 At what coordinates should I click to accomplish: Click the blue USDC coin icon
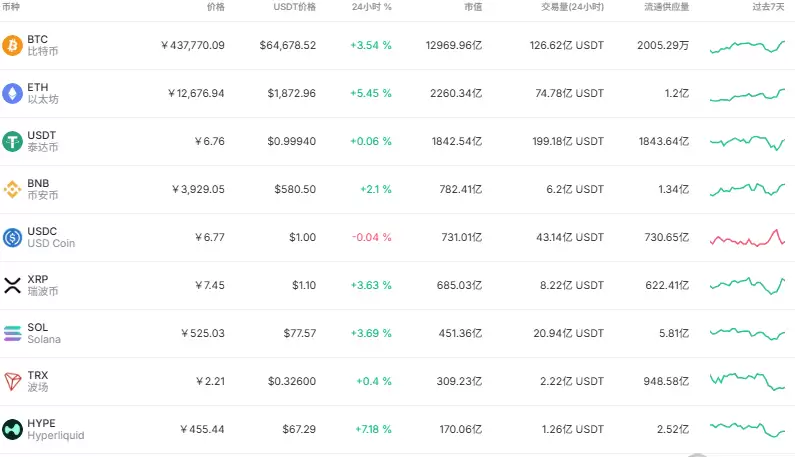pyautogui.click(x=12, y=237)
